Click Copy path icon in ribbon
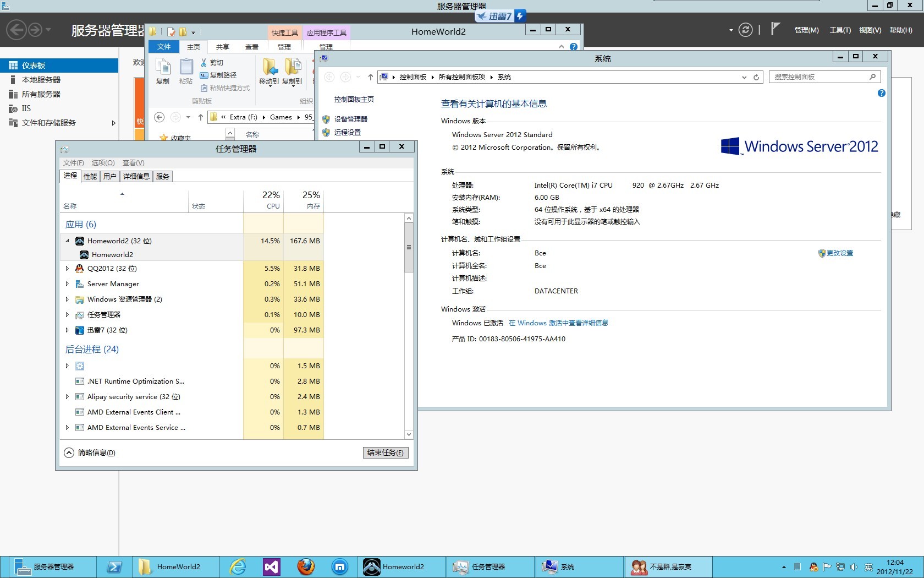Viewport: 924px width, 578px height. click(x=204, y=75)
